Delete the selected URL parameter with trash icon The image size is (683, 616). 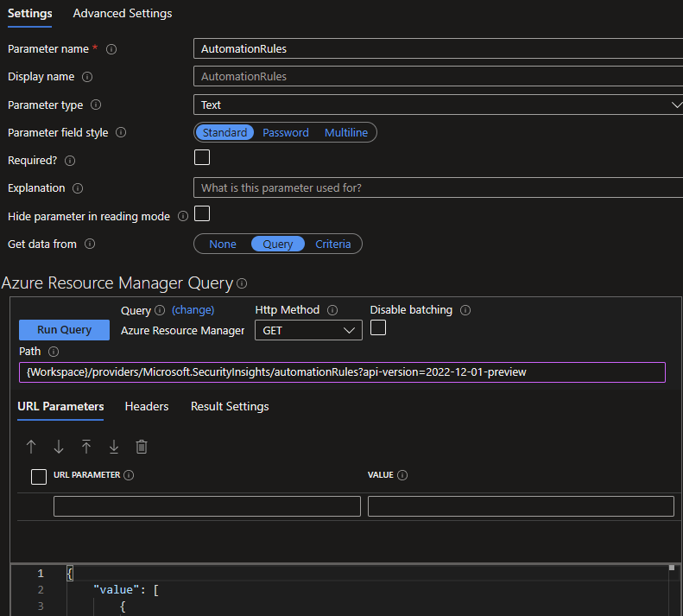click(x=142, y=447)
